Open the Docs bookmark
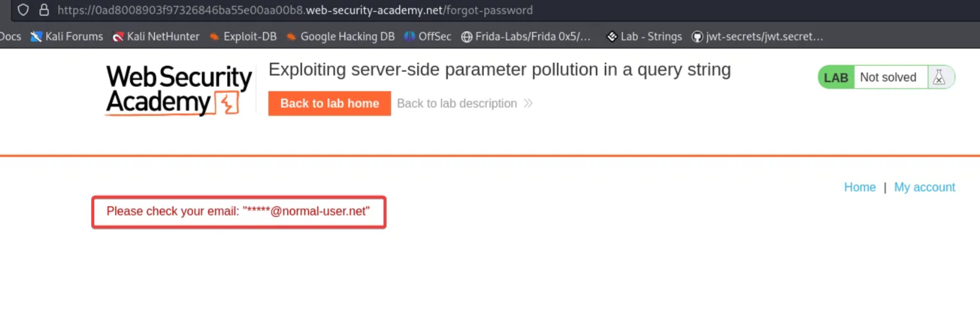The width and height of the screenshot is (980, 312). 10,37
